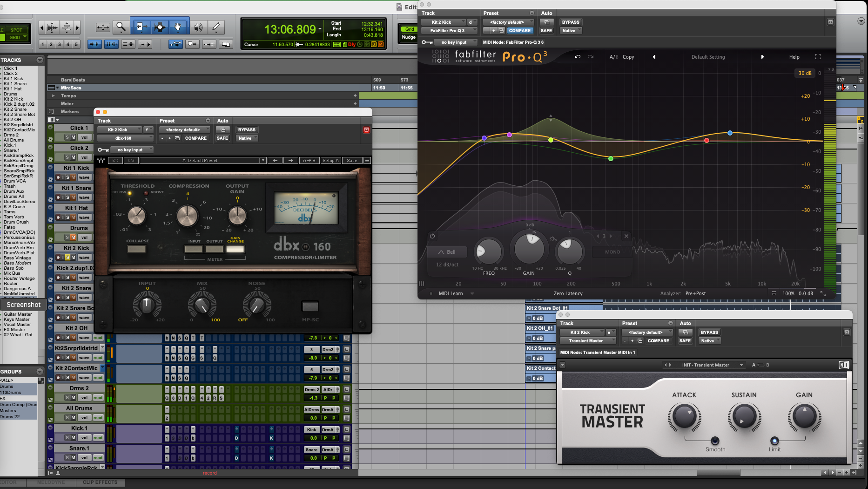868x489 pixels.
Task: Click Save in dbx-160 toolbar
Action: [x=352, y=160]
